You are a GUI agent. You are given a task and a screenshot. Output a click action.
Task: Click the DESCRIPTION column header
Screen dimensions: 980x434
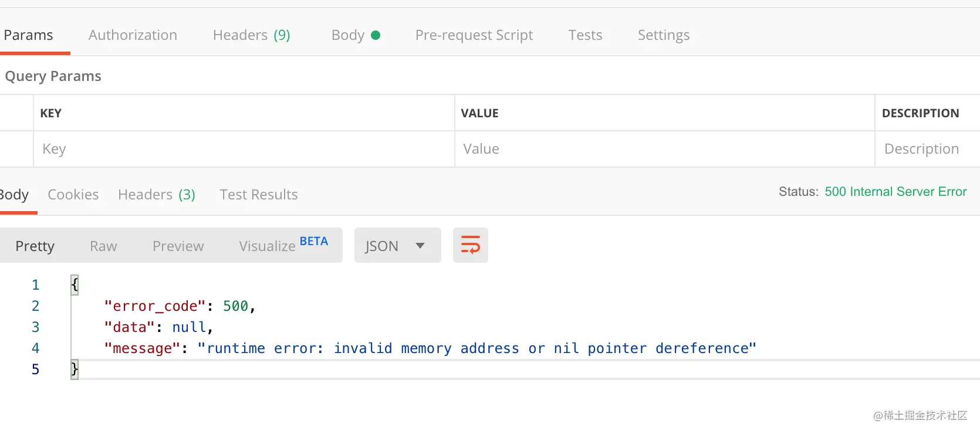(x=920, y=113)
